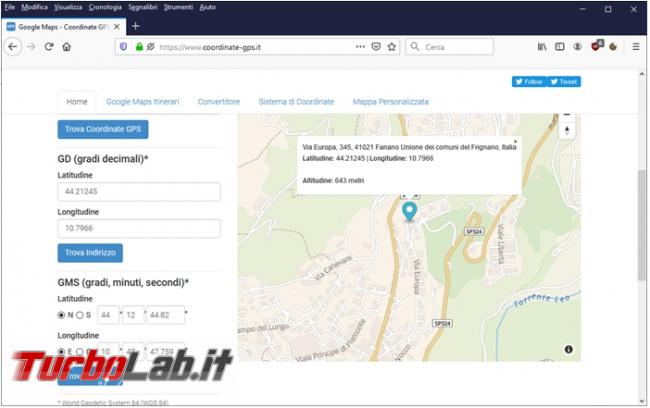
Task: Toggle the sidebar view icon
Action: tap(560, 46)
